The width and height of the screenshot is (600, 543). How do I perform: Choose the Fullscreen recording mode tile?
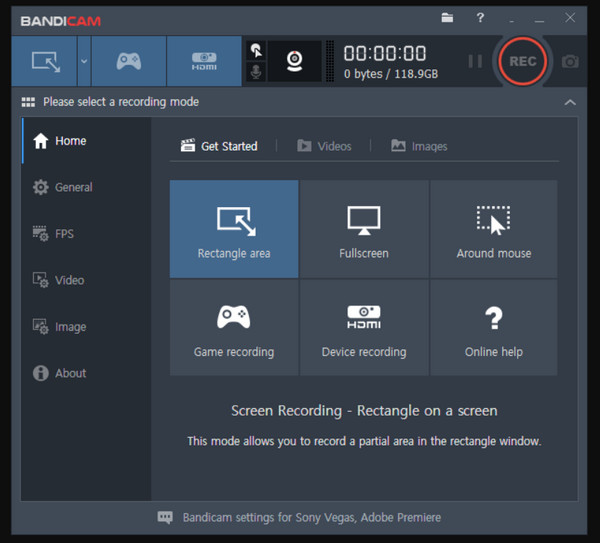point(364,229)
